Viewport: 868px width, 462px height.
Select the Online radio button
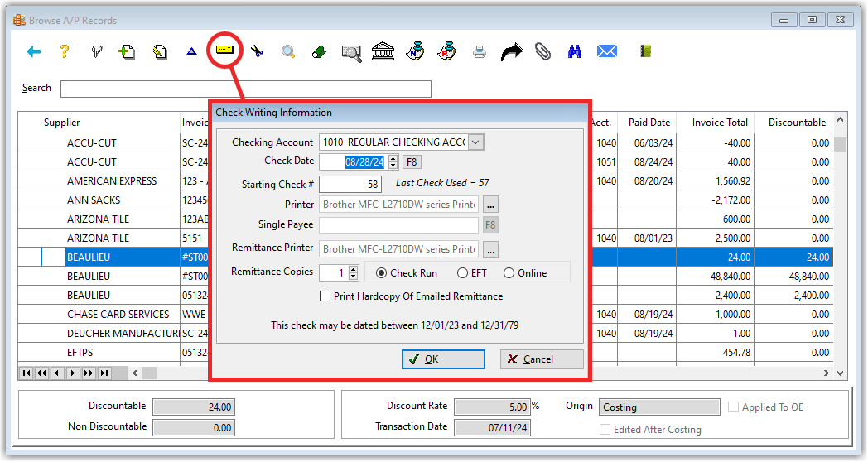click(509, 272)
